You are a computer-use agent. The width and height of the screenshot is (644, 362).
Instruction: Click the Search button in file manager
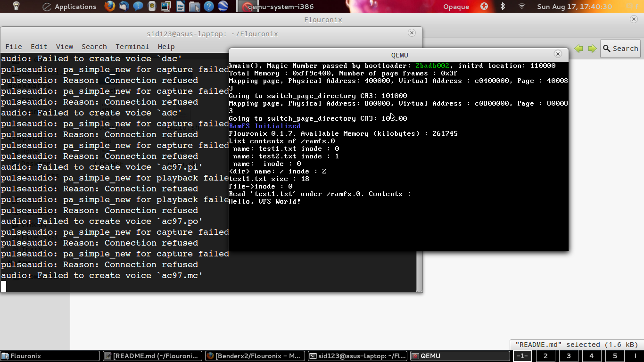click(620, 49)
